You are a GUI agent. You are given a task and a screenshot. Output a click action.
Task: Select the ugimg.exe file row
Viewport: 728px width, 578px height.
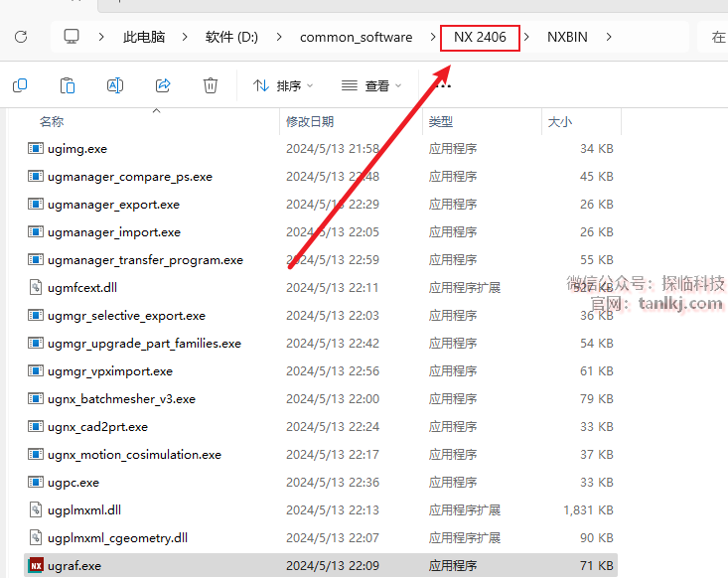pyautogui.click(x=77, y=149)
